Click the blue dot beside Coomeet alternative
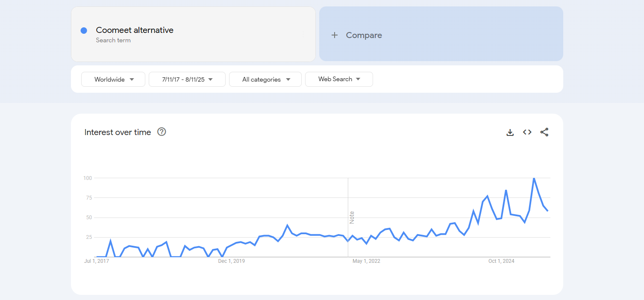The image size is (644, 300). [x=84, y=30]
